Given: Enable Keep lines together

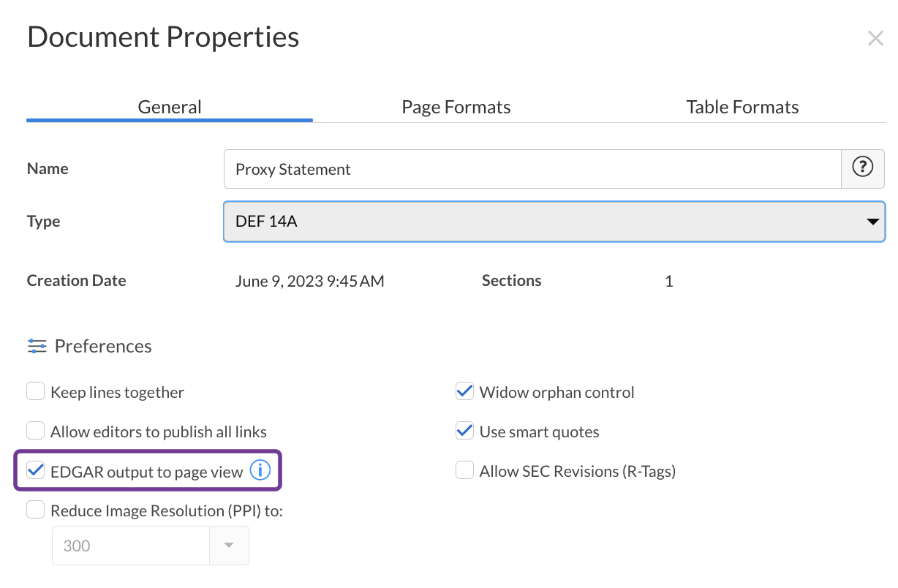Looking at the screenshot, I should click(x=35, y=391).
